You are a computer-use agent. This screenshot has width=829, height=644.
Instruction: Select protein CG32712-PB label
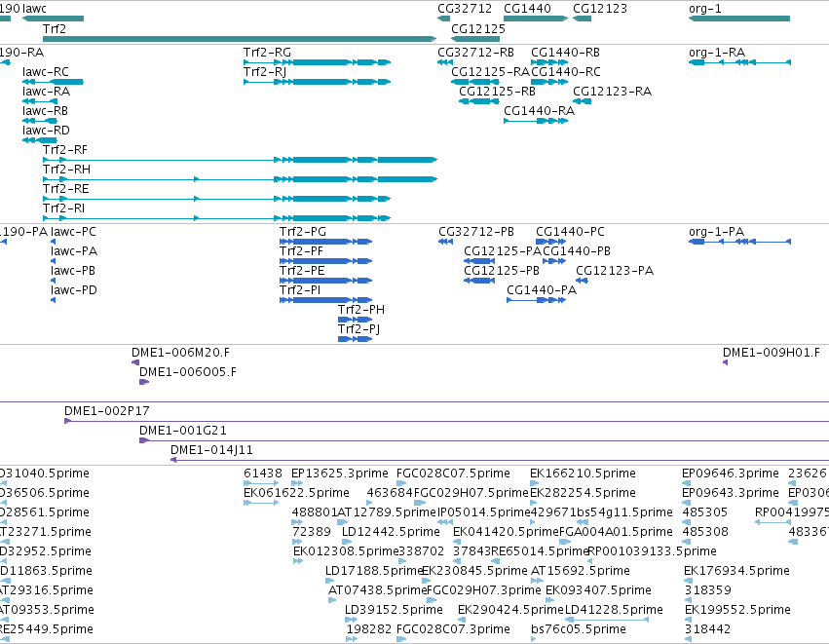point(475,232)
